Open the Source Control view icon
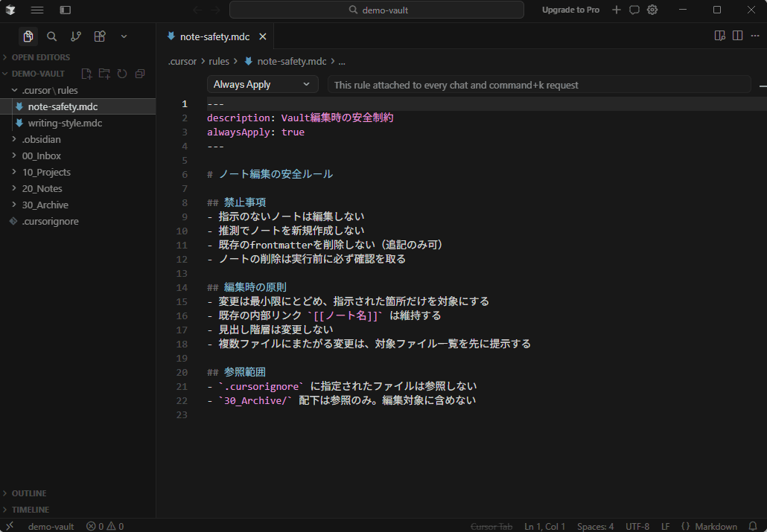The image size is (767, 532). (76, 36)
